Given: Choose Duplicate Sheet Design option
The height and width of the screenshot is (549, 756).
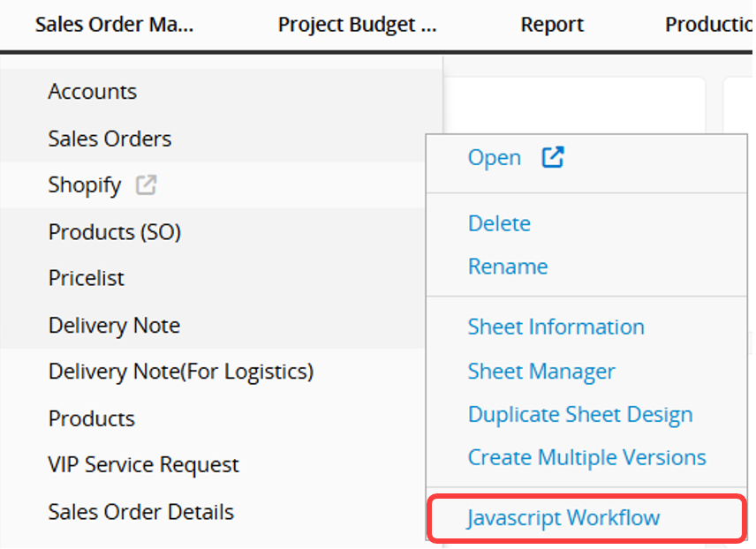Looking at the screenshot, I should 580,415.
